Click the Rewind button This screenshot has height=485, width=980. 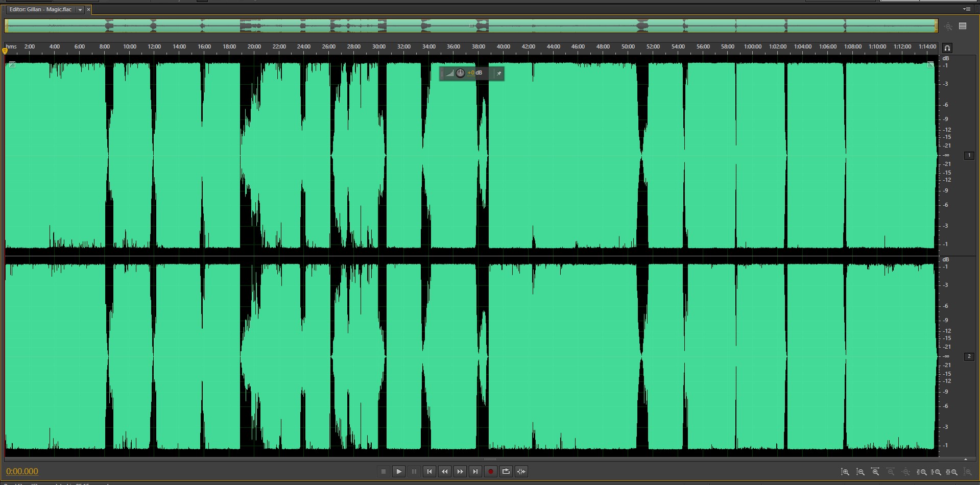tap(445, 471)
